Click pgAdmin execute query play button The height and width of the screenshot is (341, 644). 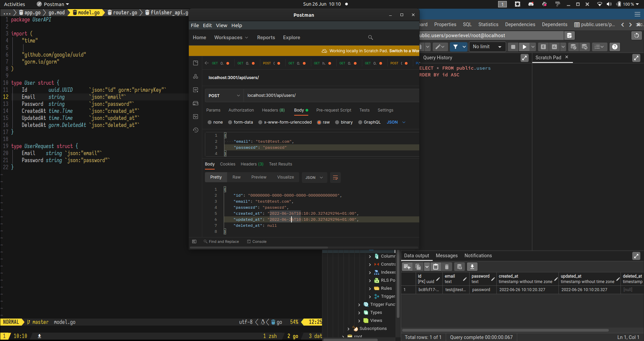click(x=524, y=47)
